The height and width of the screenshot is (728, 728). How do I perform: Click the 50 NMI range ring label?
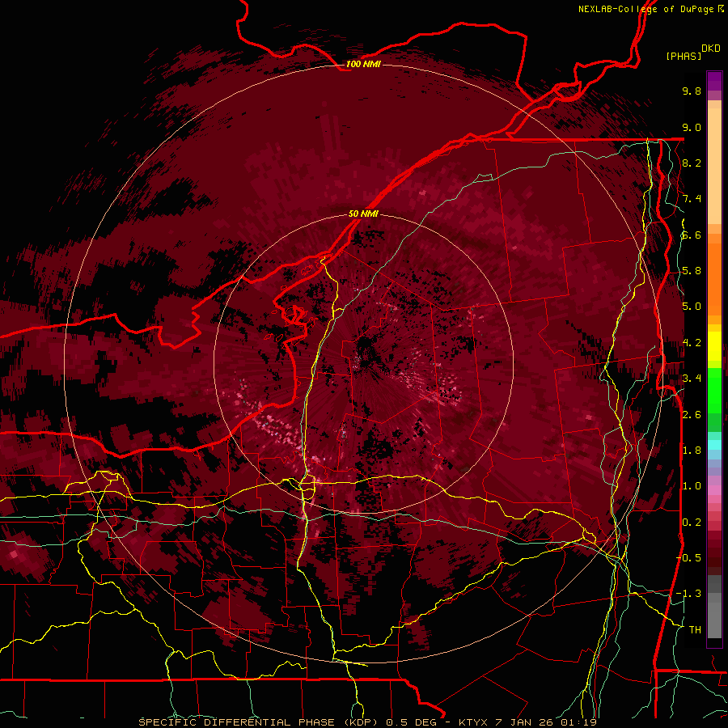click(x=363, y=214)
